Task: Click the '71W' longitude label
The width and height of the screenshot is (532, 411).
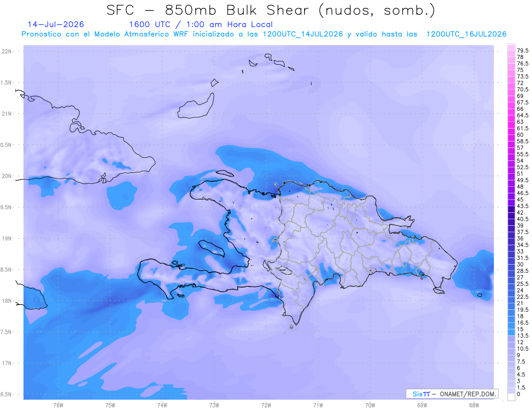Action: coord(318,405)
